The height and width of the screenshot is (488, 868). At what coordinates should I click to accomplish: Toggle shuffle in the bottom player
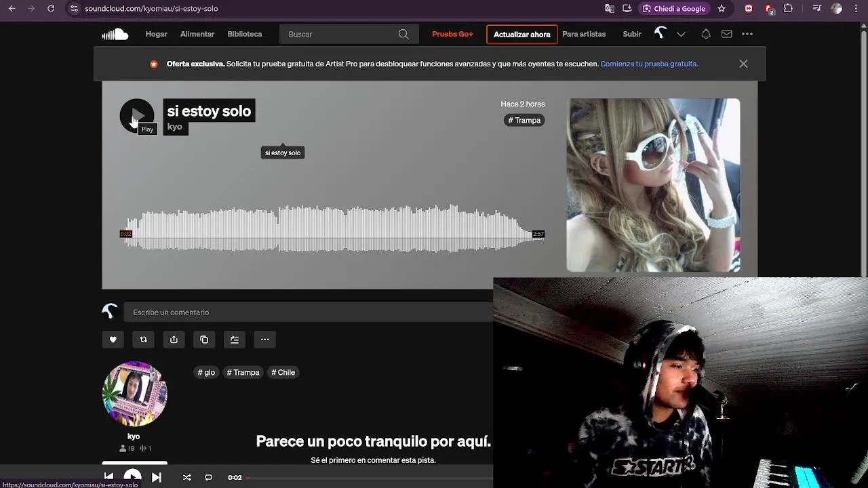pyautogui.click(x=186, y=477)
